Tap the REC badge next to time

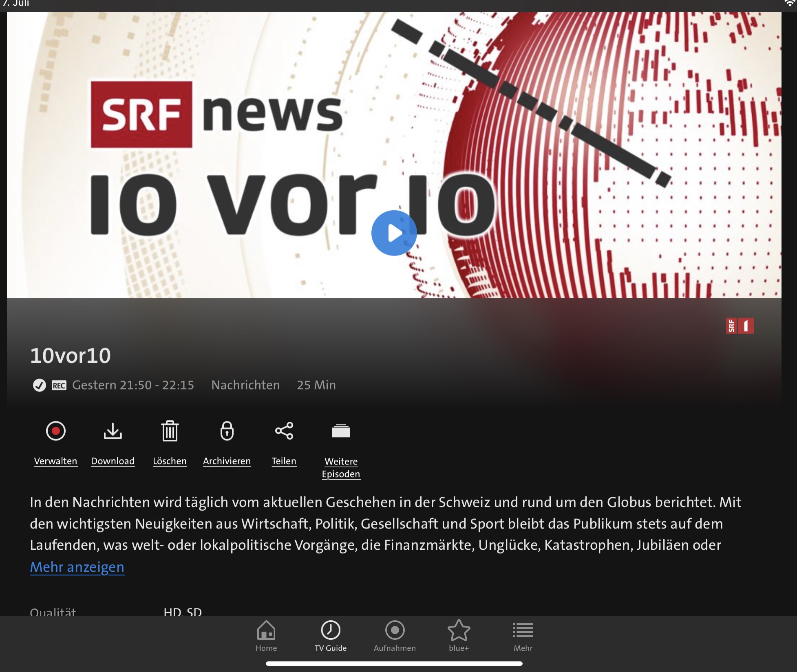coord(59,386)
